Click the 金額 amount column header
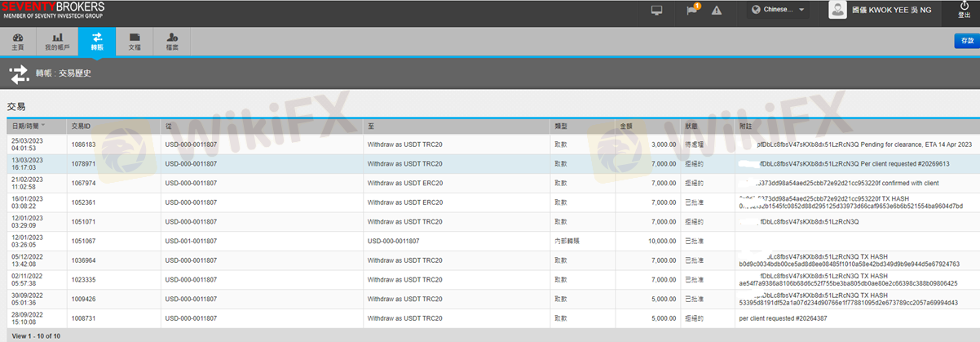Image resolution: width=980 pixels, height=342 pixels. (626, 126)
